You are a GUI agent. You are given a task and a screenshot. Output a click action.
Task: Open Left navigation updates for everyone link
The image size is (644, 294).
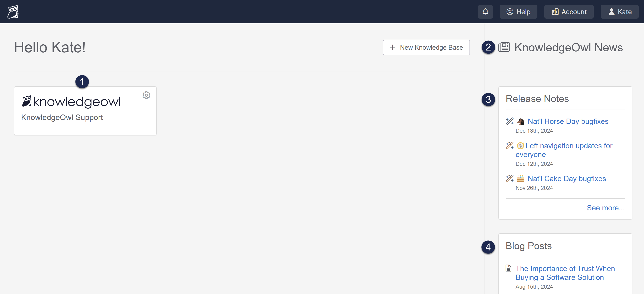point(569,146)
